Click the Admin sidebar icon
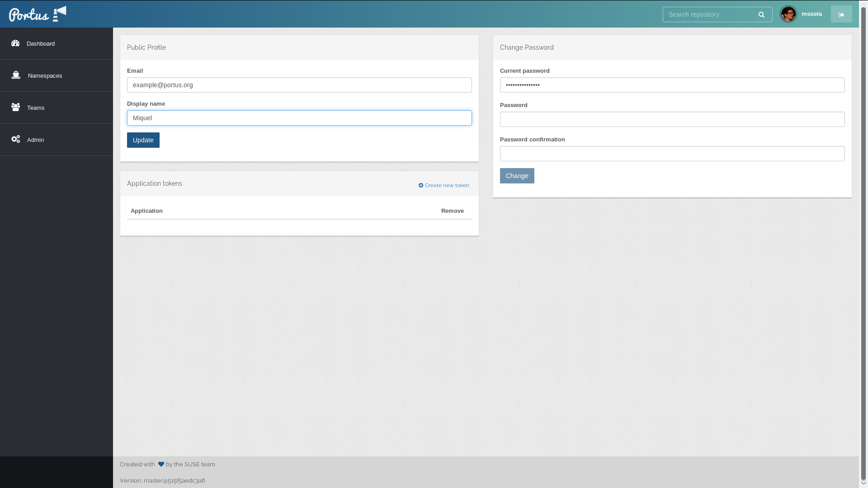Image resolution: width=868 pixels, height=488 pixels. point(15,139)
